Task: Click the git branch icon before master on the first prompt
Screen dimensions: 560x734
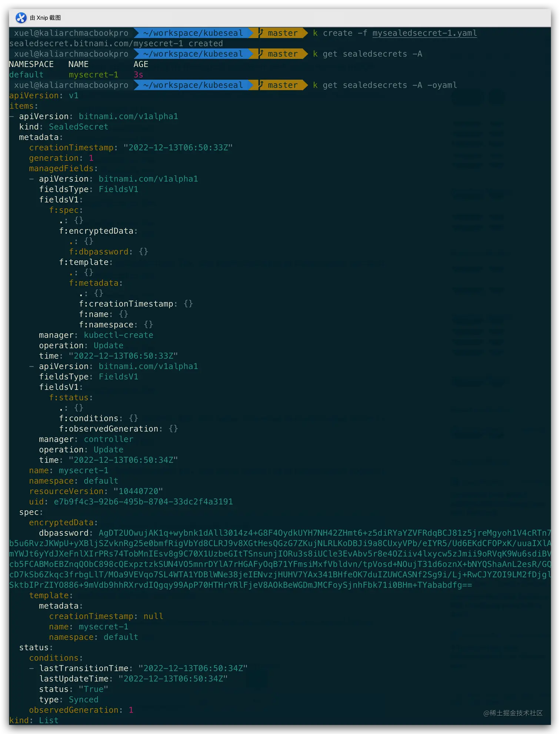Action: coord(261,33)
